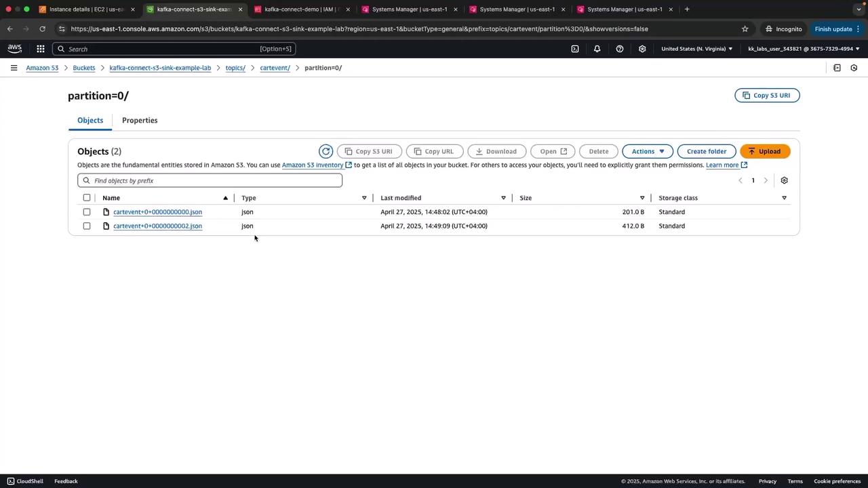Open the notifications bell
The width and height of the screenshot is (868, 488).
(597, 49)
